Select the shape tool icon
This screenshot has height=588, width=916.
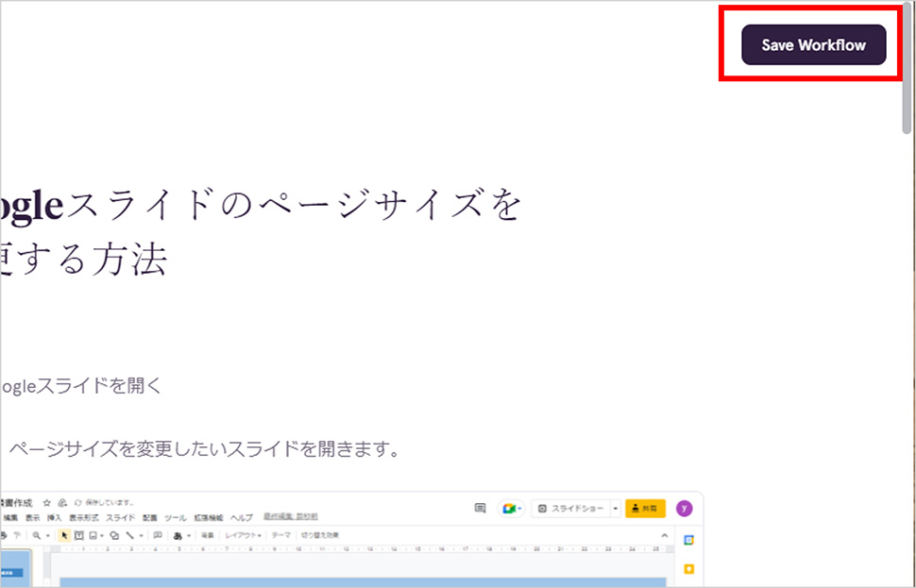coord(114,535)
